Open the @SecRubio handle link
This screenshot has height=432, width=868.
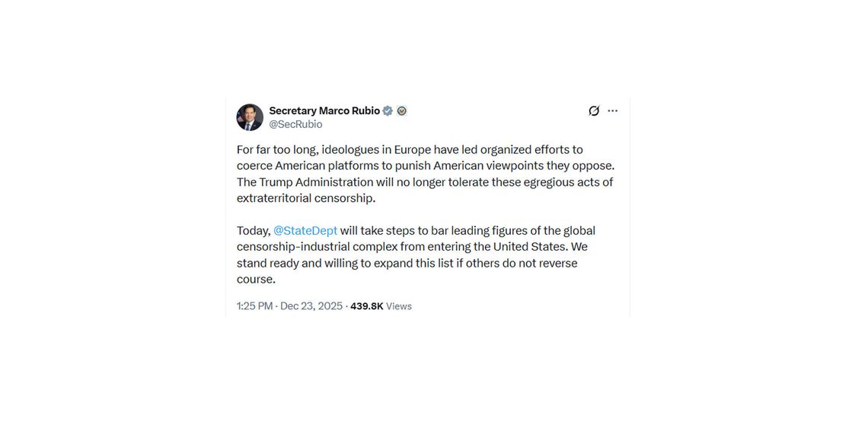(295, 124)
